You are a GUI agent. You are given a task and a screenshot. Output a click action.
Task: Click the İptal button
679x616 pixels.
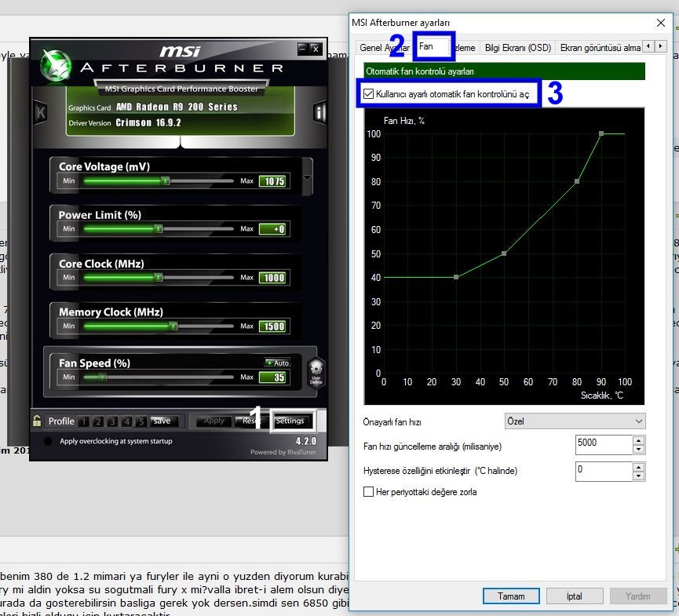(x=574, y=596)
